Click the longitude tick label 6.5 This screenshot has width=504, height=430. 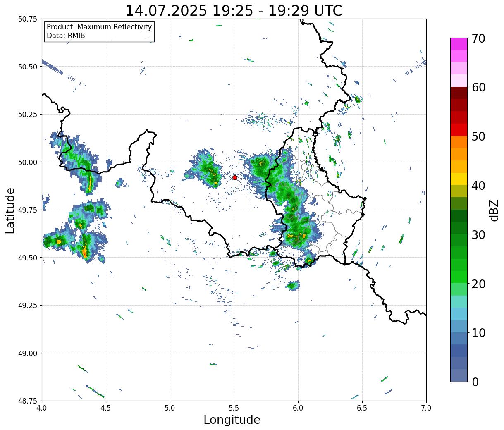(362, 408)
